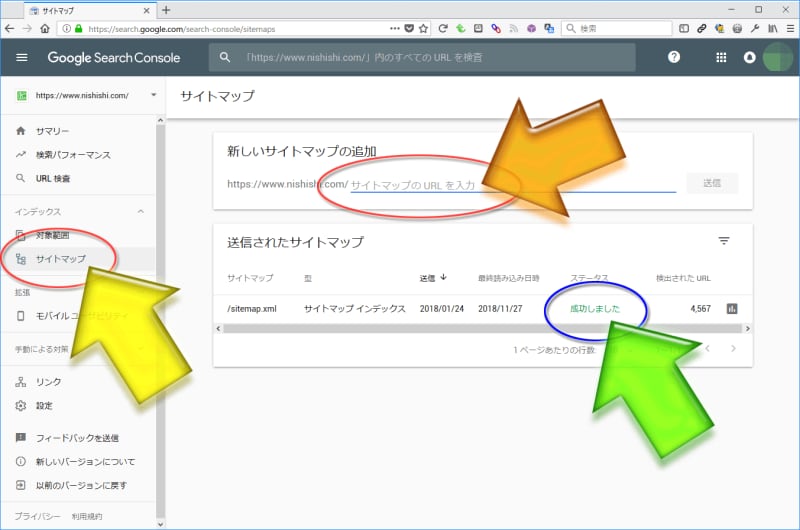Image resolution: width=800 pixels, height=530 pixels.
Task: Open the Google apps grid
Action: [x=721, y=58]
